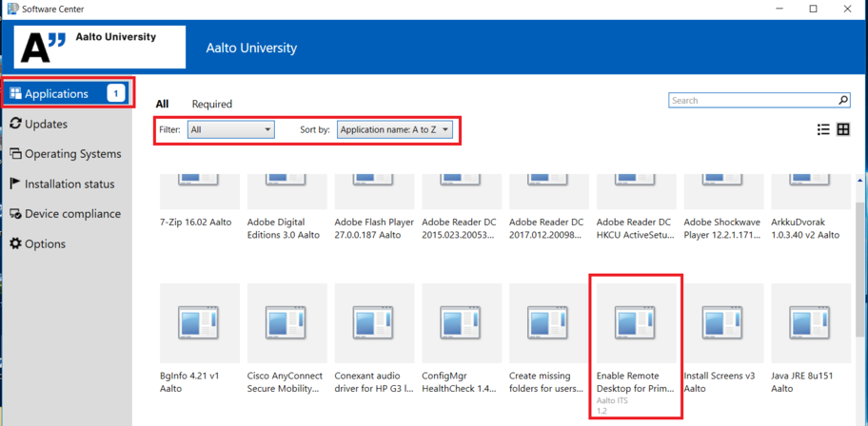Switch to list view icon
Screen dimensions: 868x426
823,129
